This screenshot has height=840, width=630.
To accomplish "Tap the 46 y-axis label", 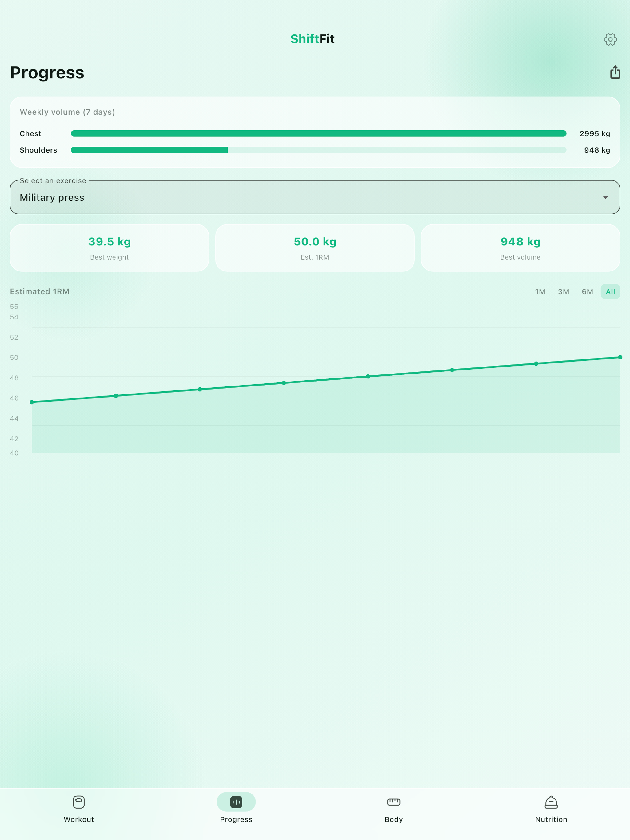I will (x=14, y=398).
